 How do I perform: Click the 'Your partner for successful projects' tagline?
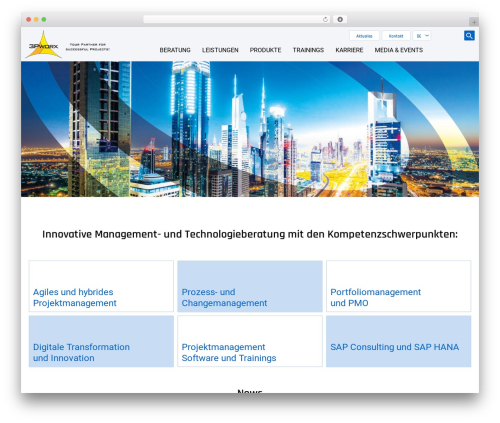(88, 47)
